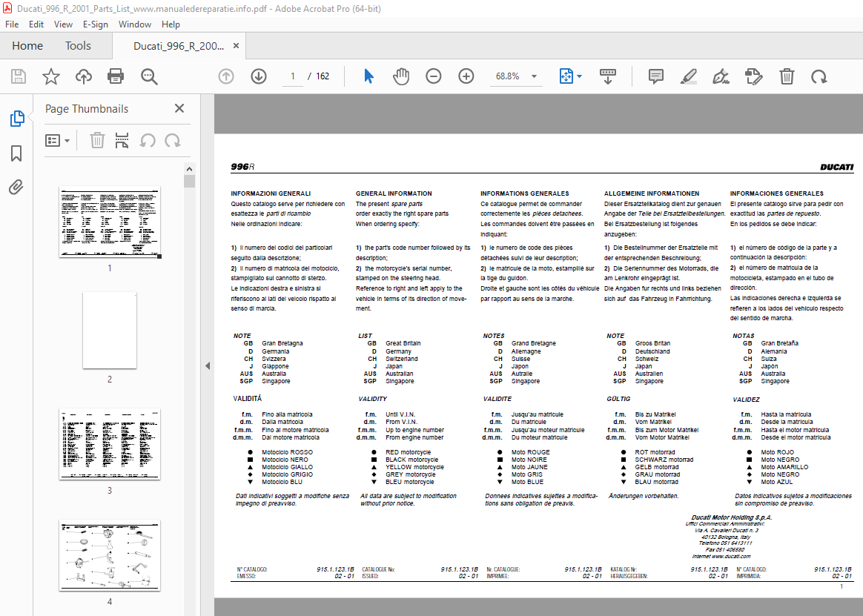Screen dimensions: 863x616
Task: Select page 3 thumbnail
Action: [x=110, y=444]
